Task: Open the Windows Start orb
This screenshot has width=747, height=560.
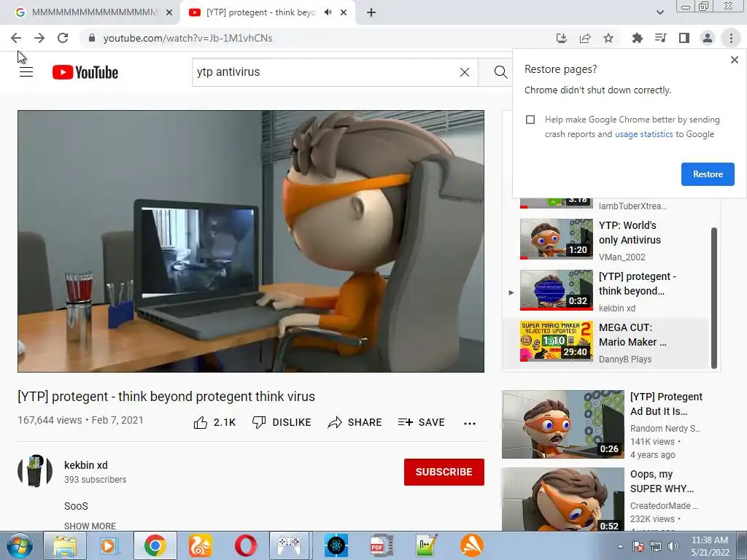Action: tap(20, 545)
